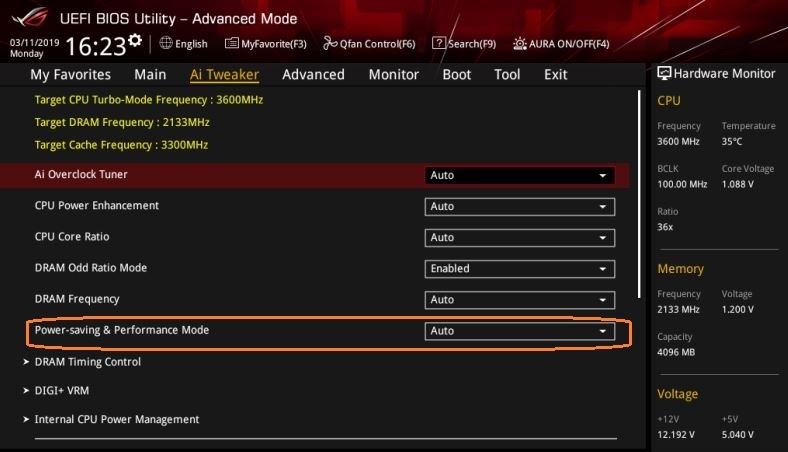Click Target DRAM Frequency : 2133MHz text
The image size is (788, 452).
122,122
